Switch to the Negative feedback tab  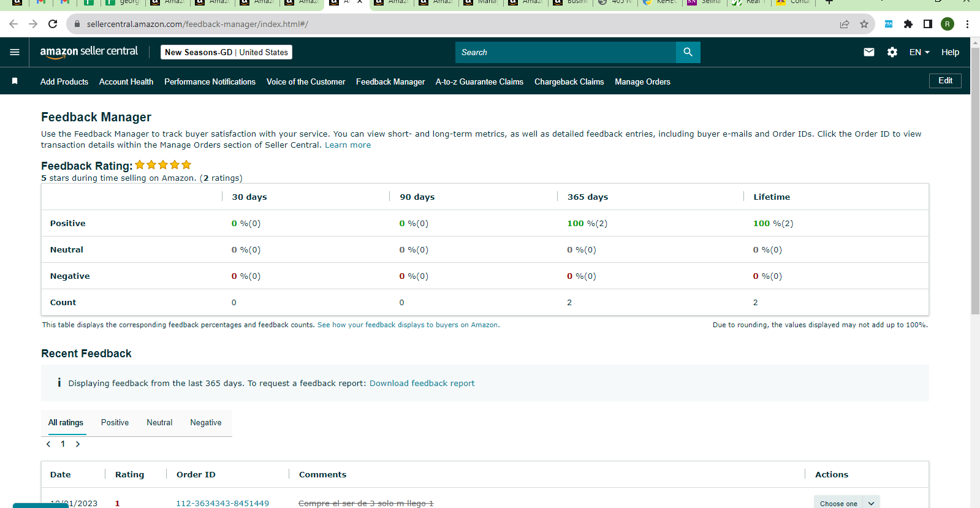pos(206,422)
